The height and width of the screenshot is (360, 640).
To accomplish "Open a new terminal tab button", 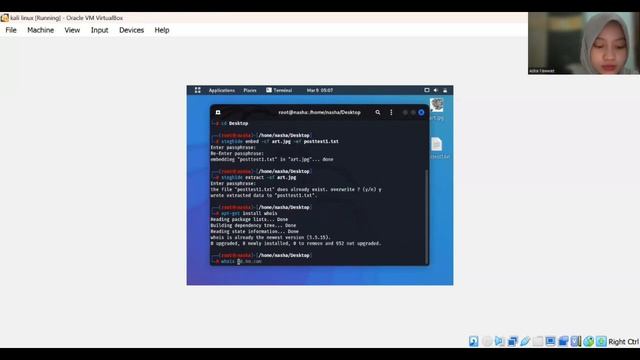I will (218, 112).
